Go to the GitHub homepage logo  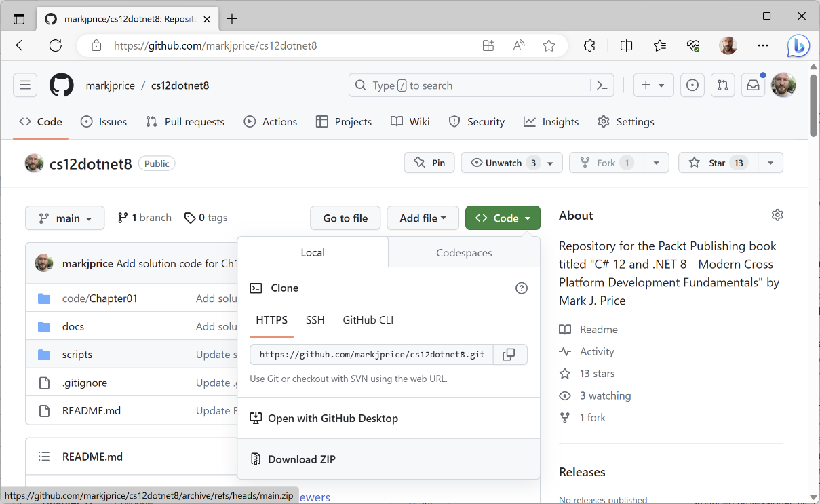tap(61, 85)
